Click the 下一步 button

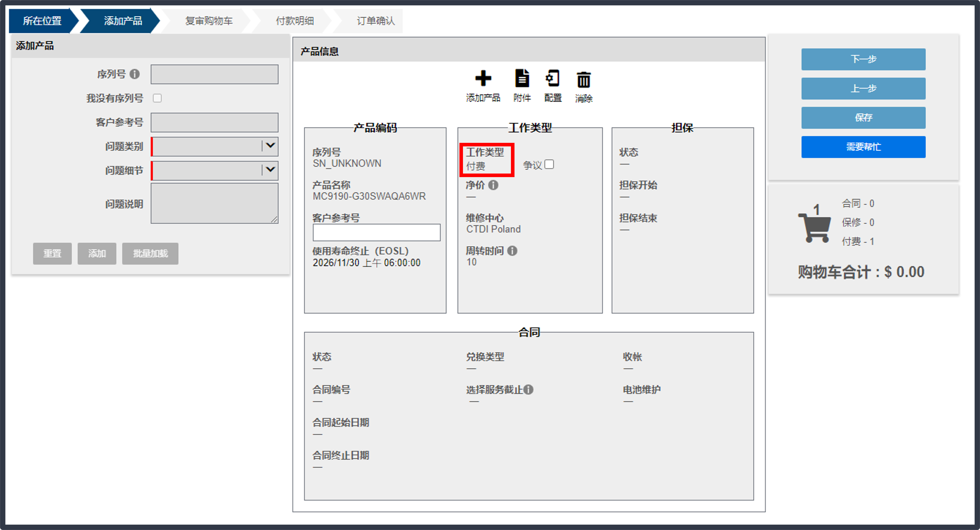(863, 59)
